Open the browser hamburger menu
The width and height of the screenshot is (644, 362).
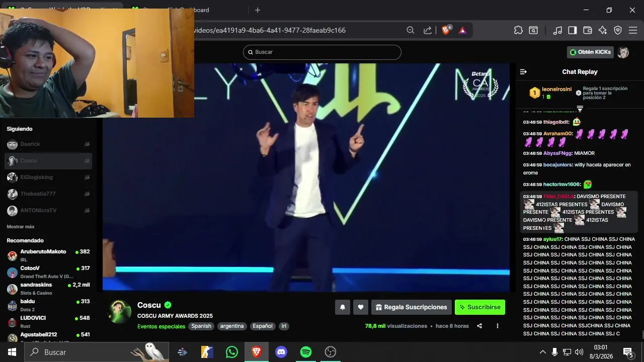(x=633, y=30)
